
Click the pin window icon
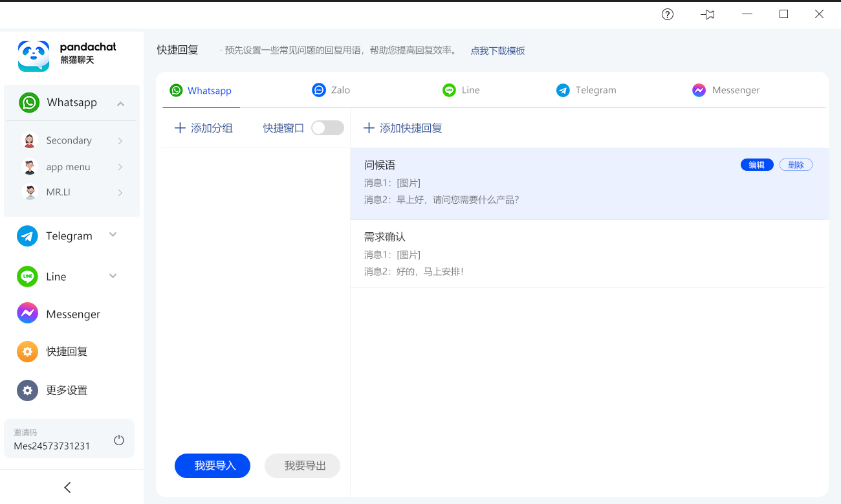point(708,14)
